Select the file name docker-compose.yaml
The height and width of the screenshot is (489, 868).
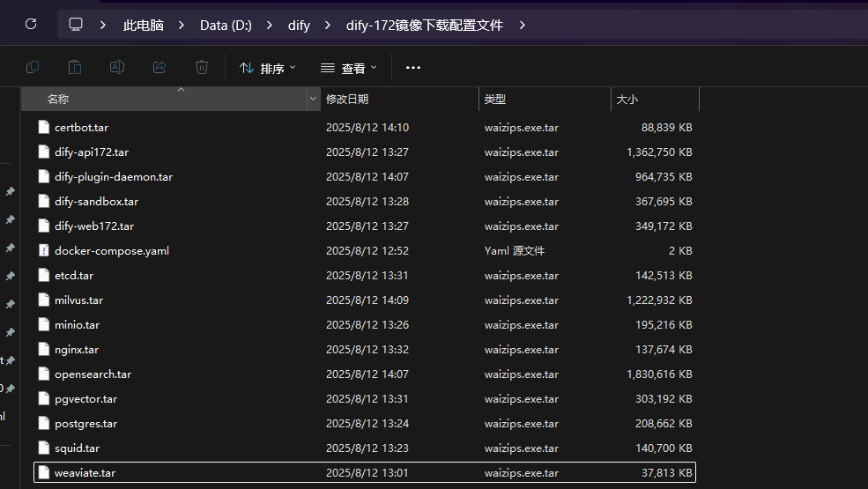(112, 250)
